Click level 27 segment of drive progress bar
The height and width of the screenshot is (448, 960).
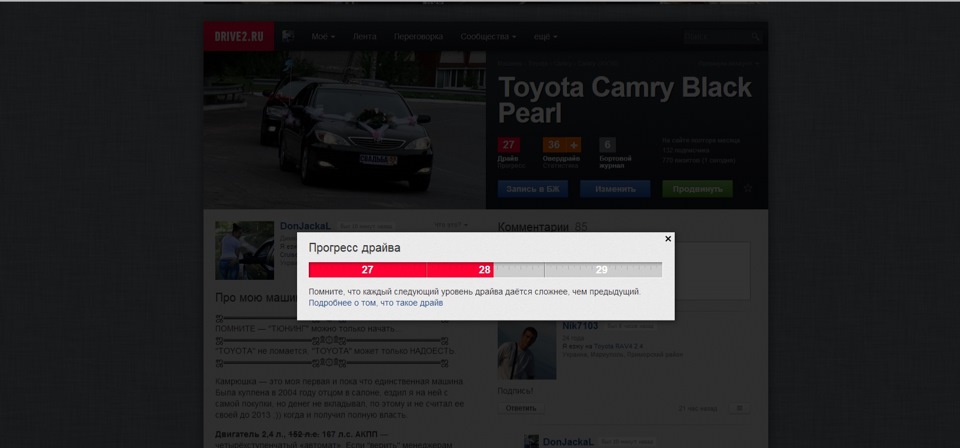367,270
